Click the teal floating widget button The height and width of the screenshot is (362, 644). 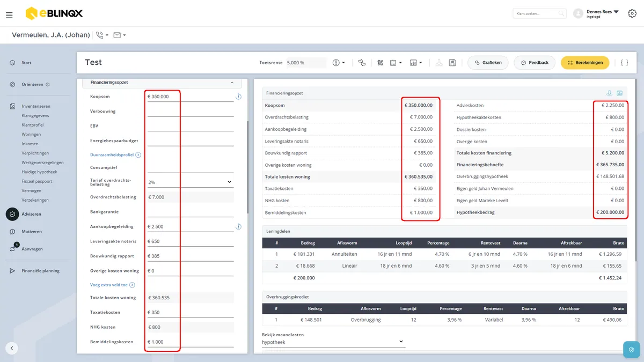point(632,349)
